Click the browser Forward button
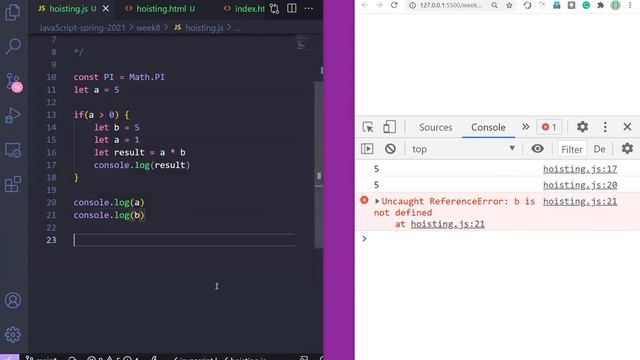Viewport: 640px width, 360px height. coord(379,5)
